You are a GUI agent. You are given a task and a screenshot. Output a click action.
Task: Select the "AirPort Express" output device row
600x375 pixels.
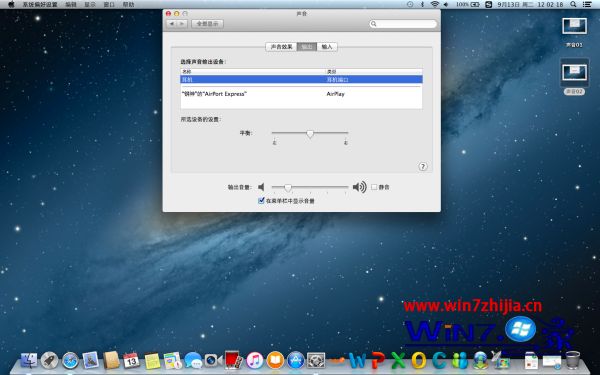click(302, 94)
